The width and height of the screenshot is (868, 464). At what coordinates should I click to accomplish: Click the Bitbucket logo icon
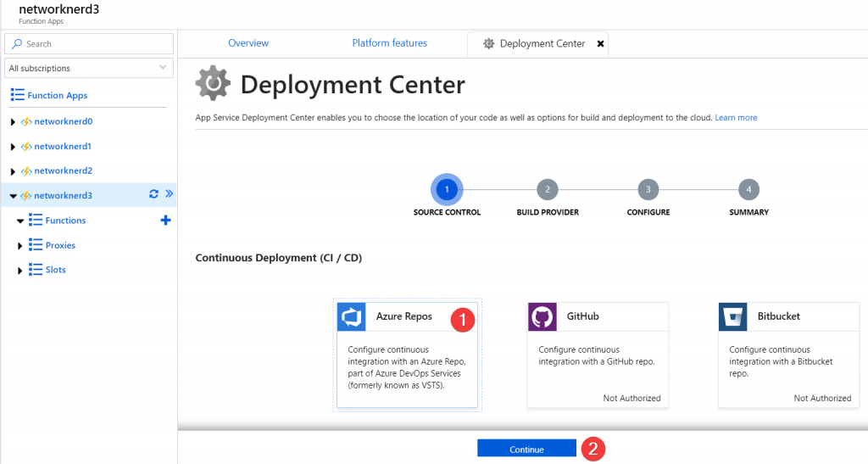pyautogui.click(x=732, y=316)
